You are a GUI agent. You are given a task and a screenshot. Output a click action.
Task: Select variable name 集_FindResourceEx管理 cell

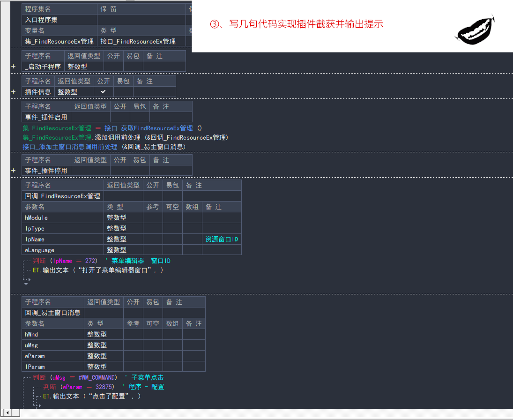tap(59, 41)
